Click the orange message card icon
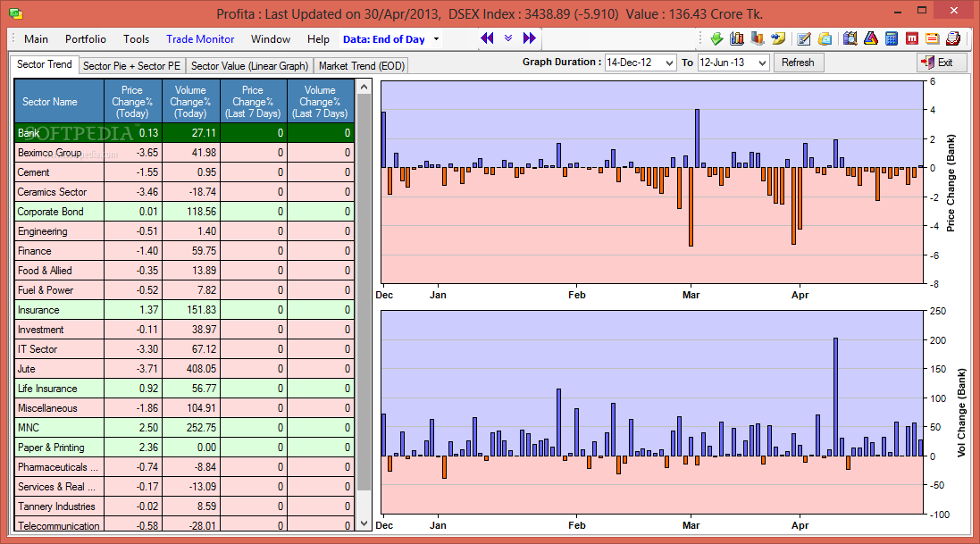This screenshot has height=544, width=980. click(x=933, y=38)
